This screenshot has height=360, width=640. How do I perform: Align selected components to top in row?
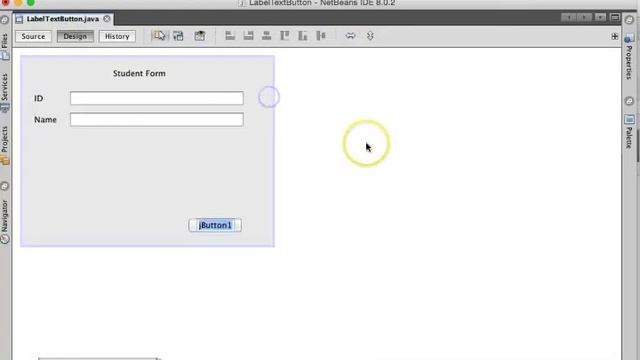(x=284, y=36)
